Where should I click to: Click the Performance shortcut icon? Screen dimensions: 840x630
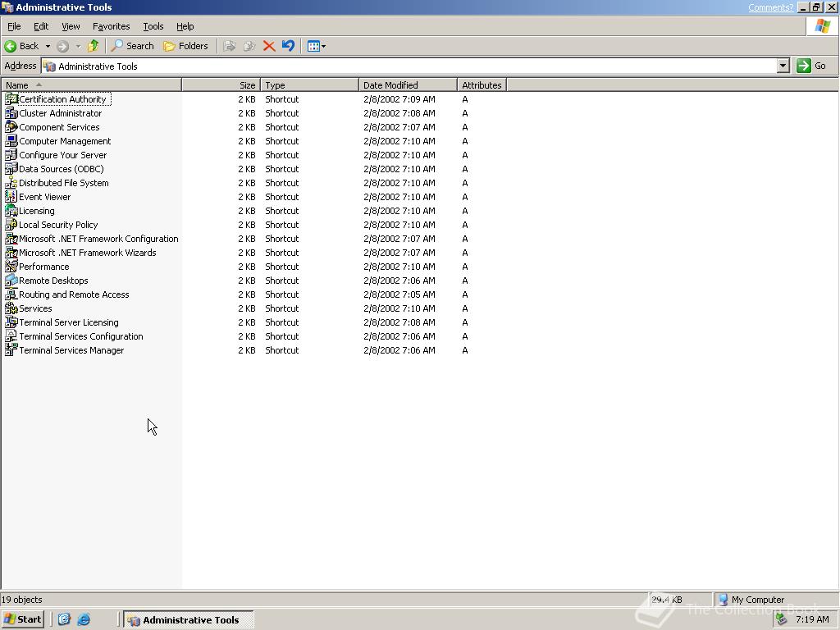pos(11,267)
